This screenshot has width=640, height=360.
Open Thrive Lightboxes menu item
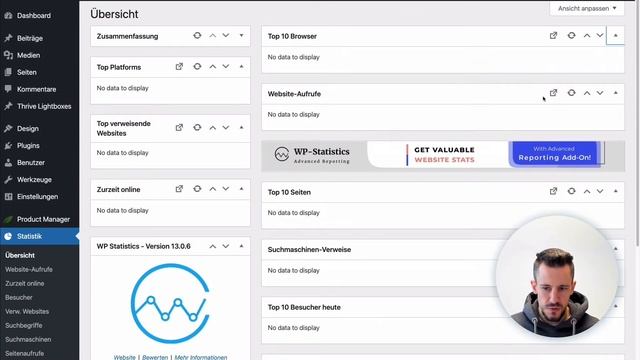[x=40, y=107]
